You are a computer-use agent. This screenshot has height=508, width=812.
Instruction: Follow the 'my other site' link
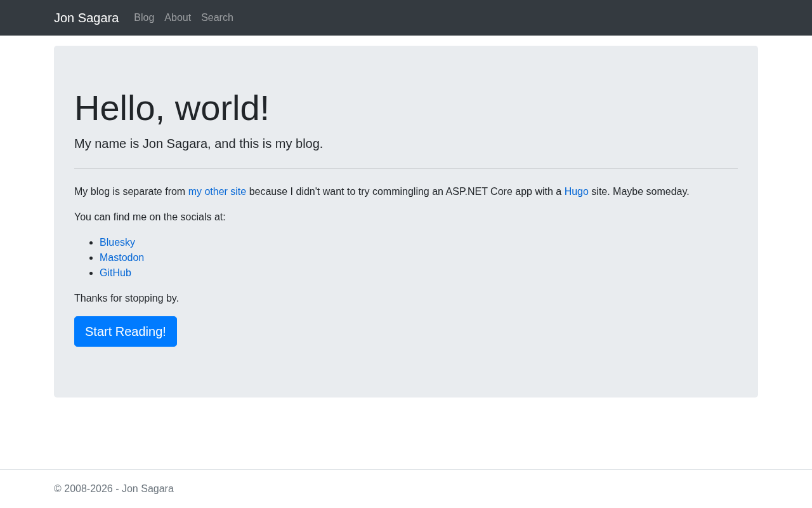(217, 192)
